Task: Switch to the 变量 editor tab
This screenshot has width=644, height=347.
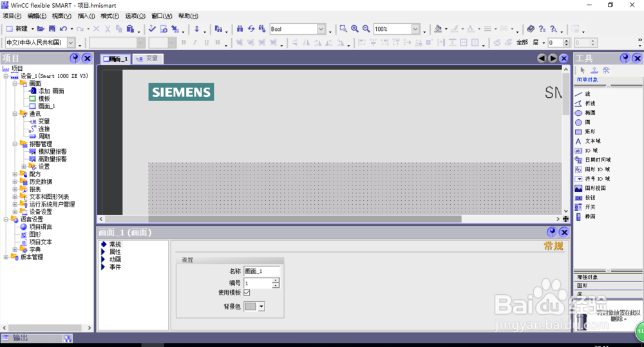Action: coord(148,59)
